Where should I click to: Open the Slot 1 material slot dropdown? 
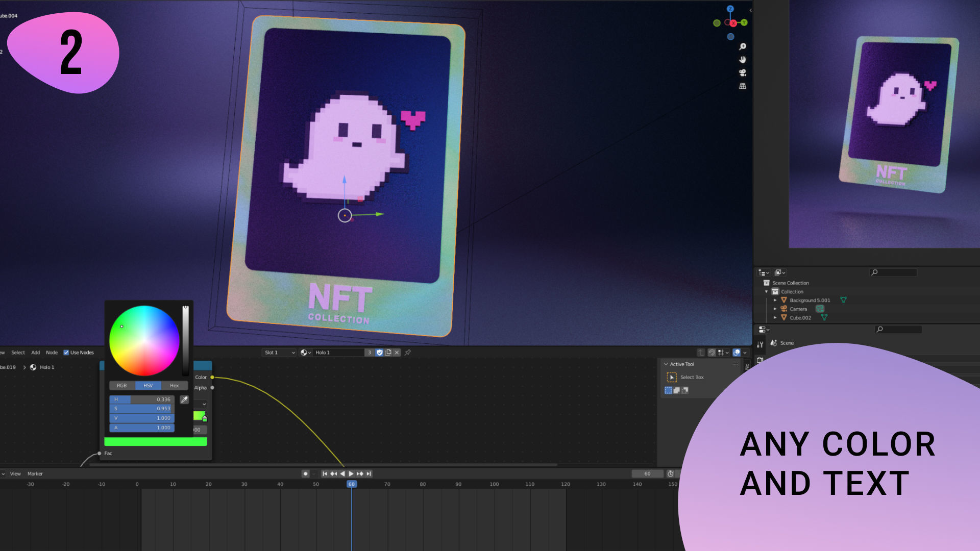coord(279,353)
